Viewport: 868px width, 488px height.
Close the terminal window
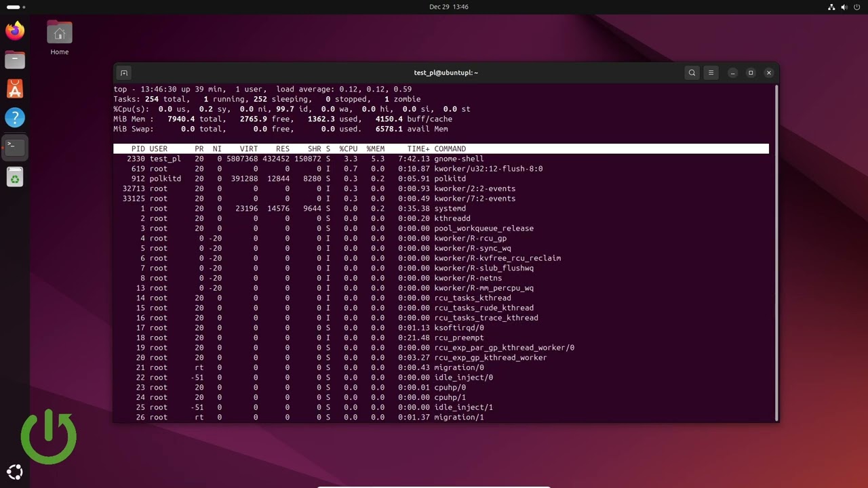pyautogui.click(x=769, y=73)
